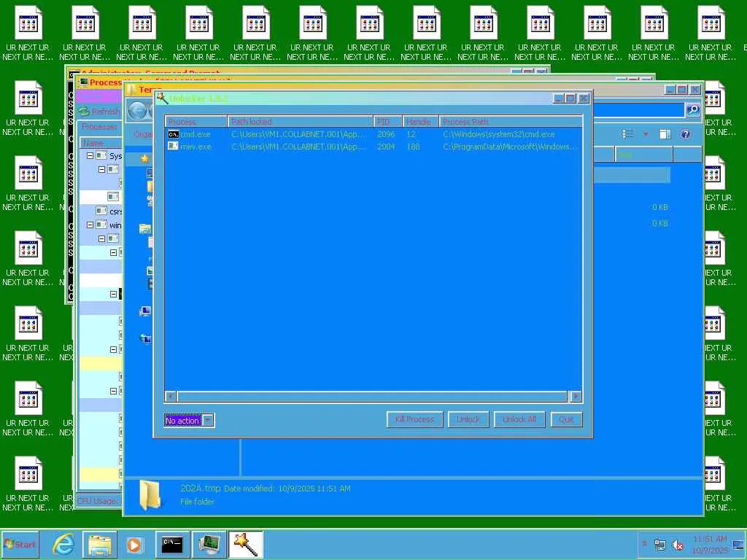Click the Quit button in Unlocker

tap(566, 419)
